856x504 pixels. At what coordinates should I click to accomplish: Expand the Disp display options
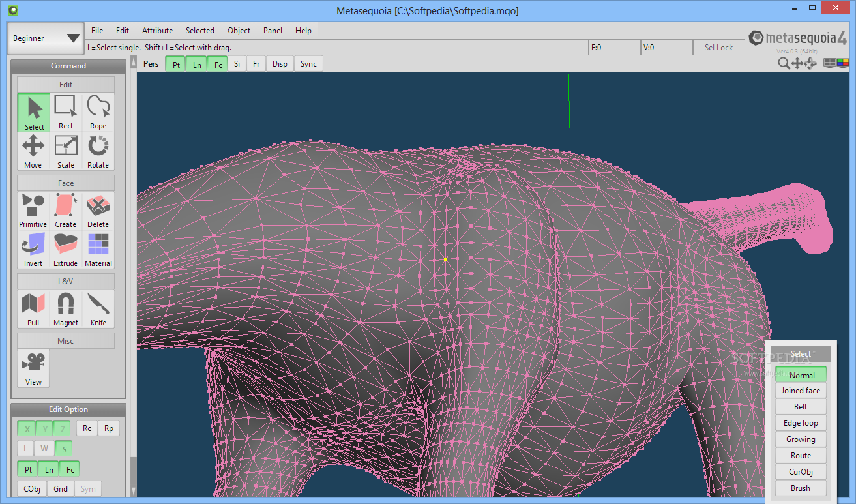tap(280, 64)
